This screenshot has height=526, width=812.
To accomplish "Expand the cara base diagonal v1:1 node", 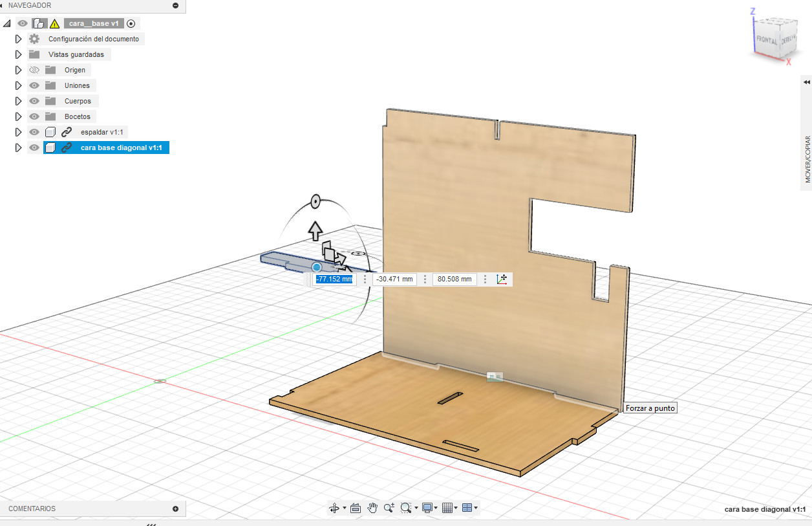I will [x=19, y=148].
